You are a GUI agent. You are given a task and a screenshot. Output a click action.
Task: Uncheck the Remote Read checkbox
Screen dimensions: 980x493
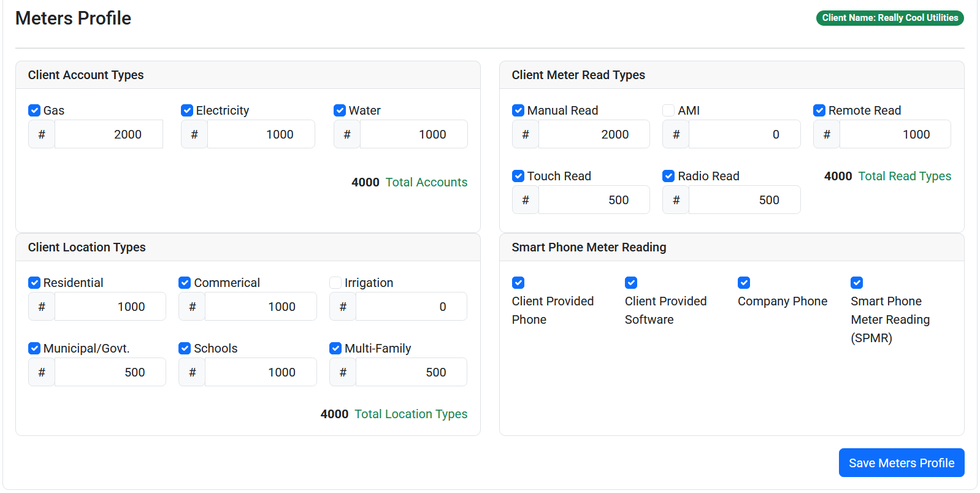(x=819, y=110)
